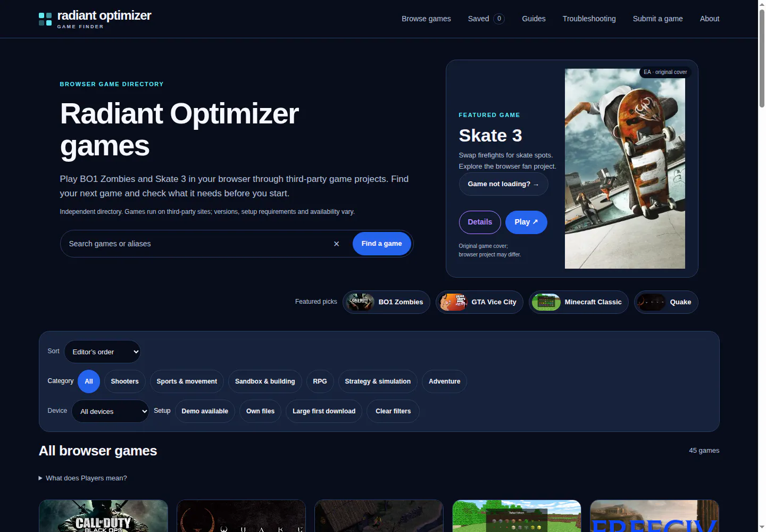The image size is (766, 532).
Task: Open the Freeciv game card thumbnail
Action: [x=654, y=516]
